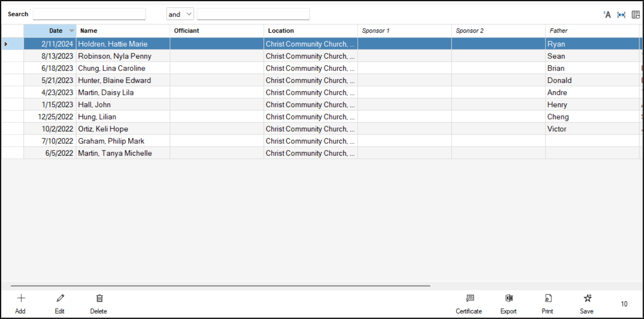Auto-fit column widths with arrows icon
Image resolution: width=644 pixels, height=319 pixels.
pyautogui.click(x=621, y=15)
